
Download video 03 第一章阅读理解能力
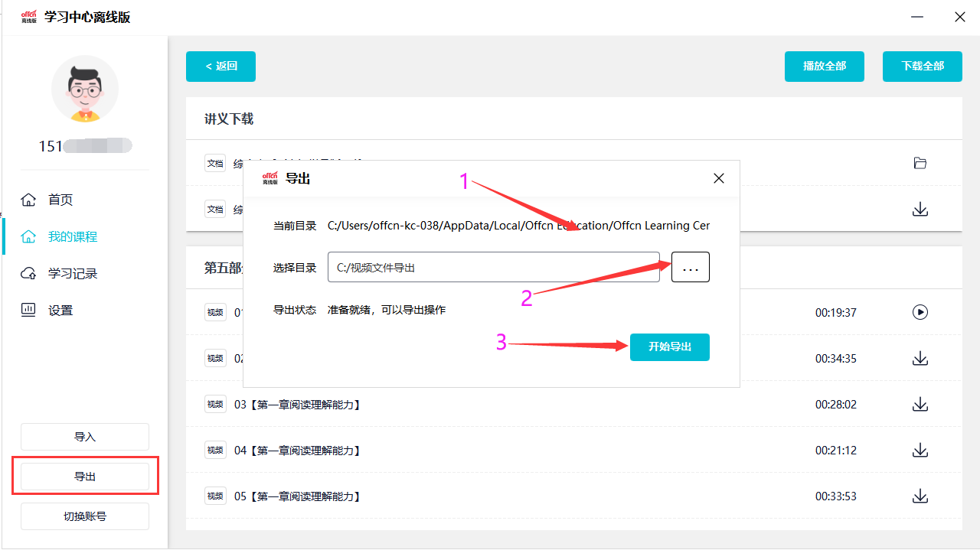click(x=920, y=405)
